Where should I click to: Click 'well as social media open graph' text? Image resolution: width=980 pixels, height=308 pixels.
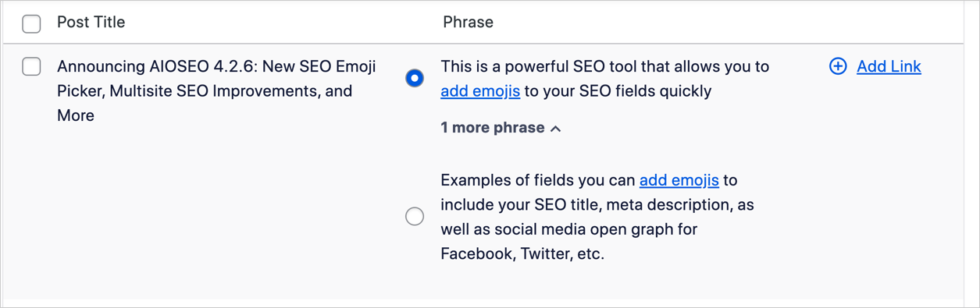pos(568,229)
